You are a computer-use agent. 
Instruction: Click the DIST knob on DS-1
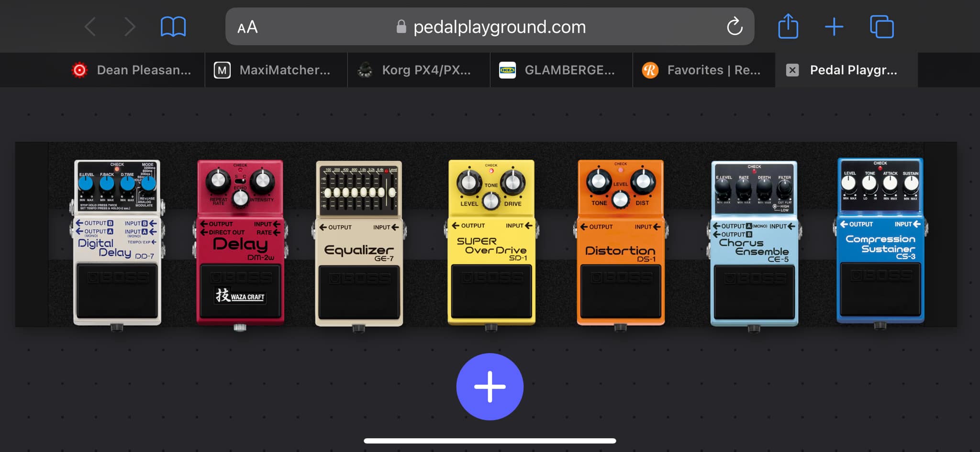tap(643, 181)
